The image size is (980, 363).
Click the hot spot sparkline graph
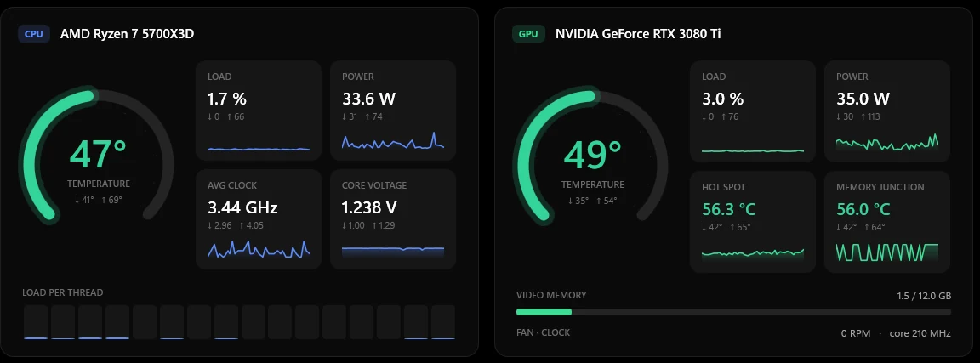coord(753,253)
